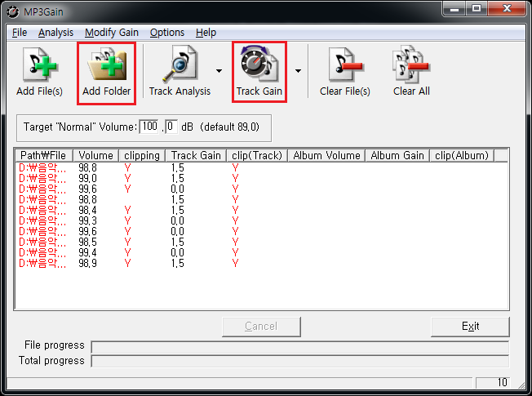Viewport: 532px width, 396px height.
Task: Click the File progress bar
Action: [x=300, y=347]
